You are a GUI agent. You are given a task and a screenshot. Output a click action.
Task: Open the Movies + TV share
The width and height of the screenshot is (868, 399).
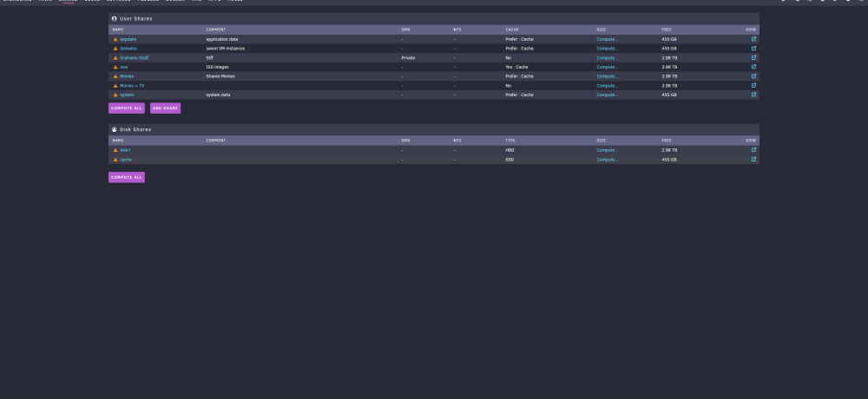click(x=132, y=86)
